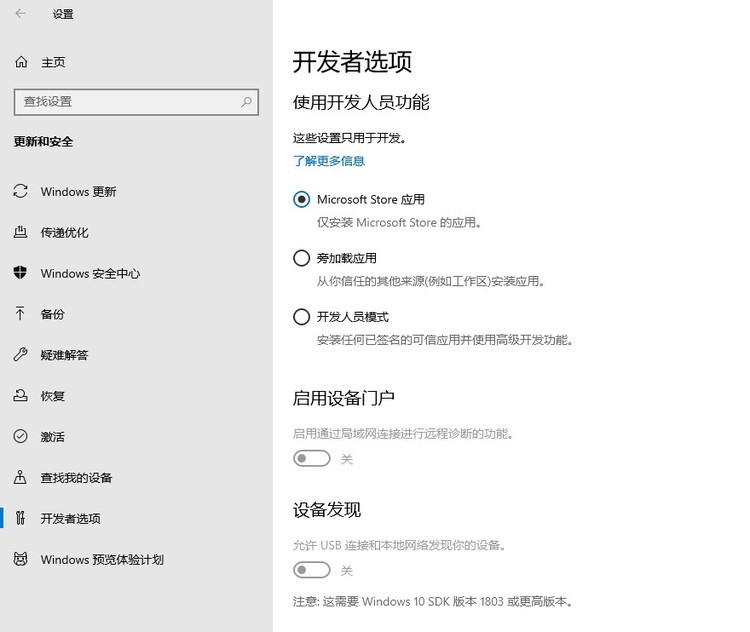Click the 备份 upload arrow icon
This screenshot has width=750, height=632.
[x=20, y=314]
